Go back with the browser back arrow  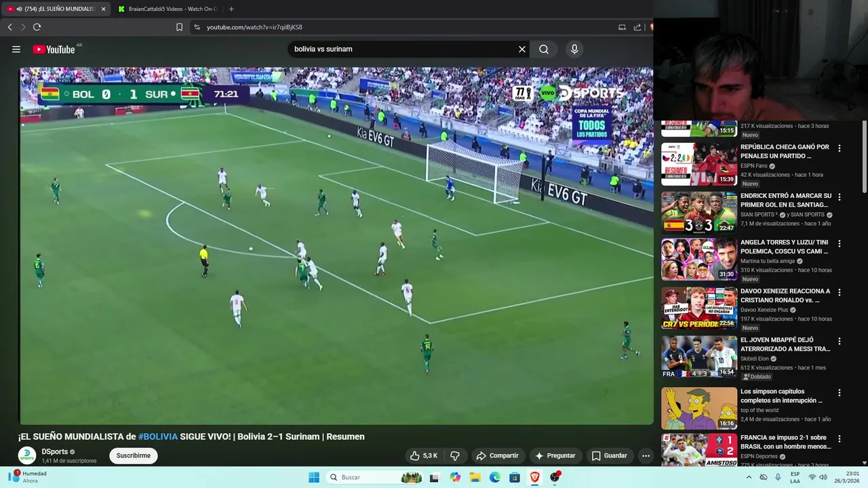coord(9,27)
